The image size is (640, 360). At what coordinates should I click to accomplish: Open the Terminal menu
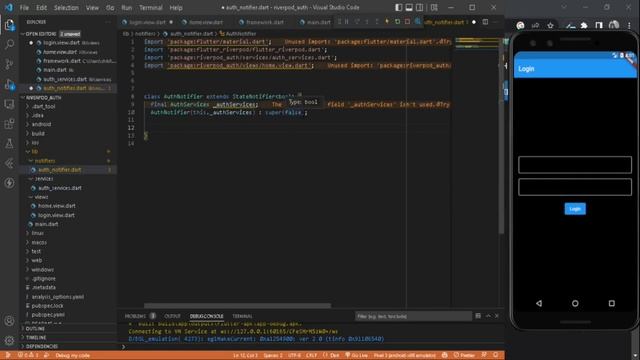point(151,7)
